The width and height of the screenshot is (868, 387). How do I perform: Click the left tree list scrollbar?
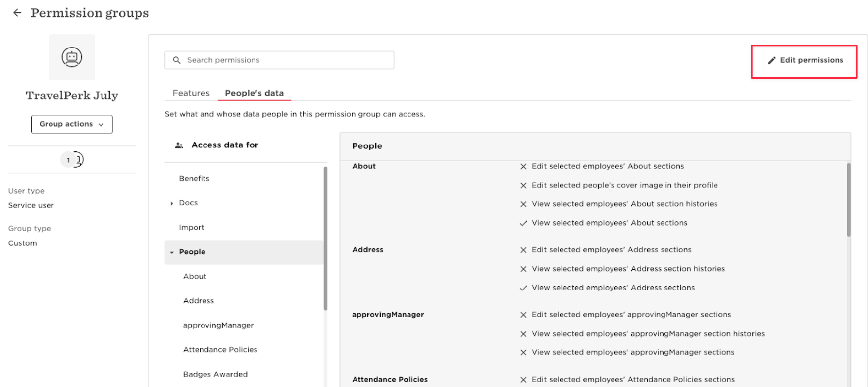[x=325, y=239]
